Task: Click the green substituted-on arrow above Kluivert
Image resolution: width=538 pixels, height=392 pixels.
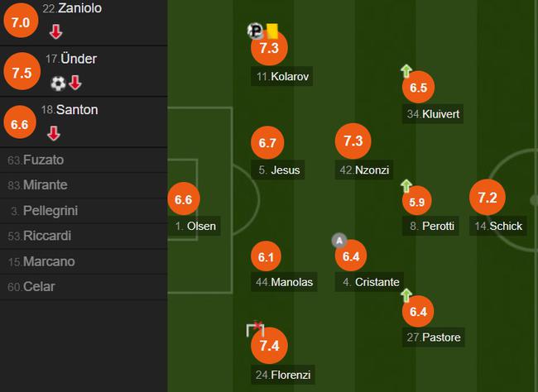Action: 406,71
